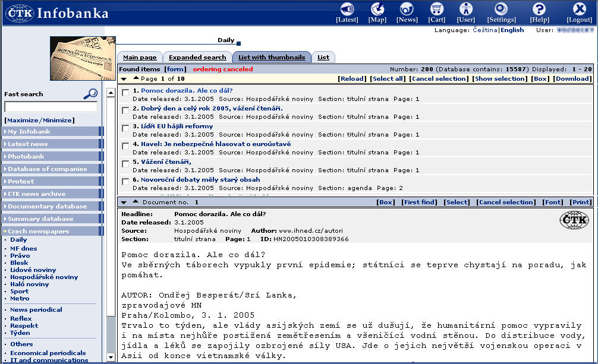Click the User profile icon

pyautogui.click(x=466, y=9)
